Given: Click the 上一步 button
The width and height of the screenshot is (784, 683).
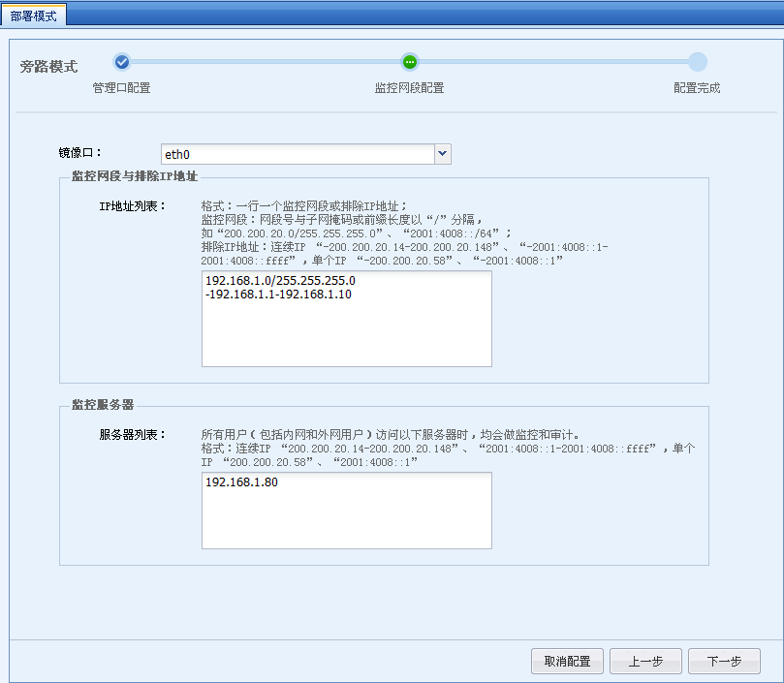Looking at the screenshot, I should (x=645, y=661).
